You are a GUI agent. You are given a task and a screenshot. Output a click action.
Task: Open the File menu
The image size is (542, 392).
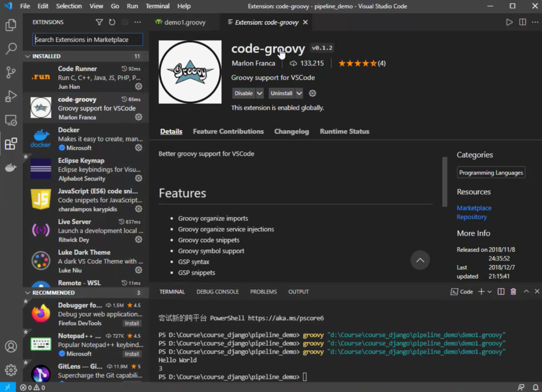click(25, 6)
